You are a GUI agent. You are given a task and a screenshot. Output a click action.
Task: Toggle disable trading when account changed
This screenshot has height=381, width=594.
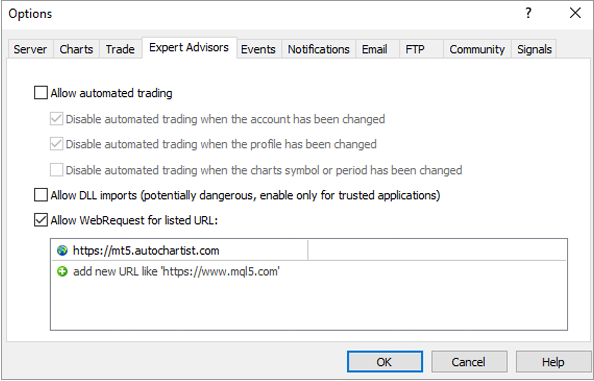click(x=56, y=119)
